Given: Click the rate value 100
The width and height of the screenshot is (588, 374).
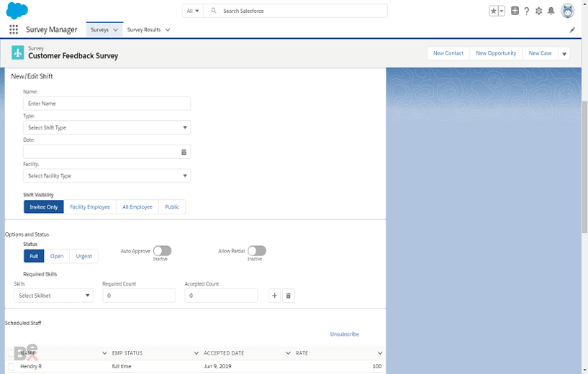Looking at the screenshot, I should (x=377, y=367).
